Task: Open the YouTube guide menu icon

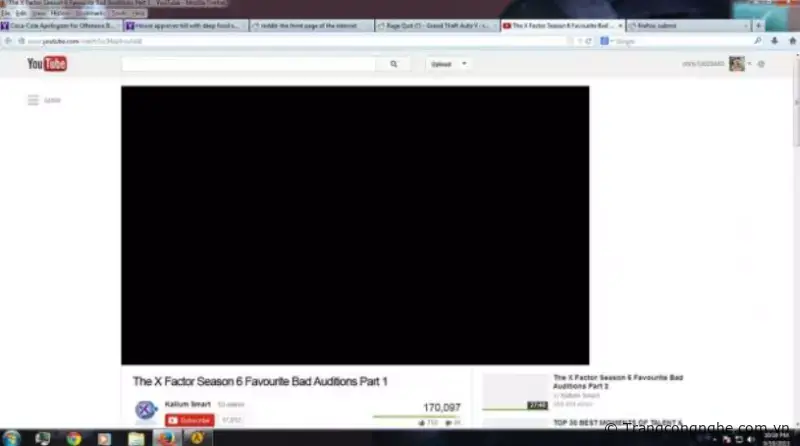Action: (33, 100)
